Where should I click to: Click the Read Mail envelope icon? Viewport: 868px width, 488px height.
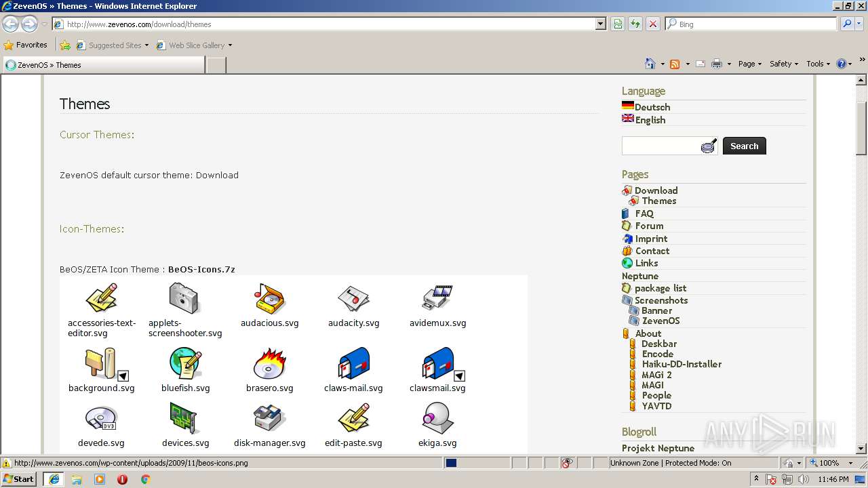[x=700, y=64]
